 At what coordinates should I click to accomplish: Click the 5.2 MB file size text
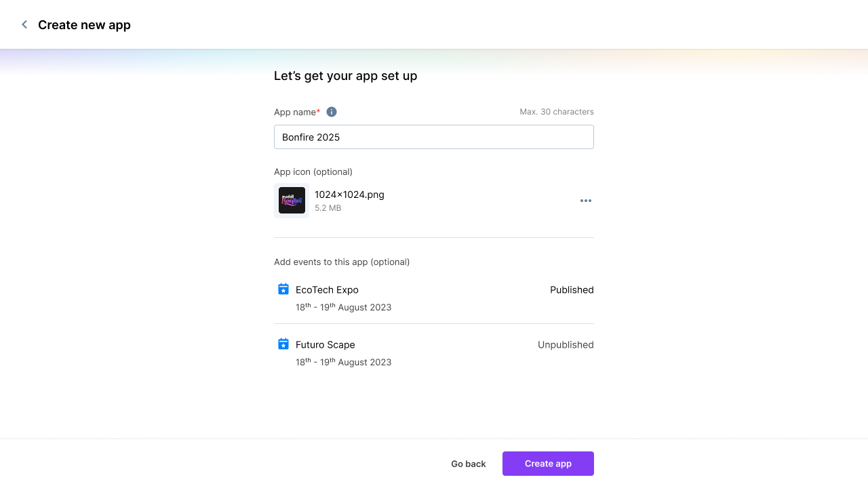(328, 208)
